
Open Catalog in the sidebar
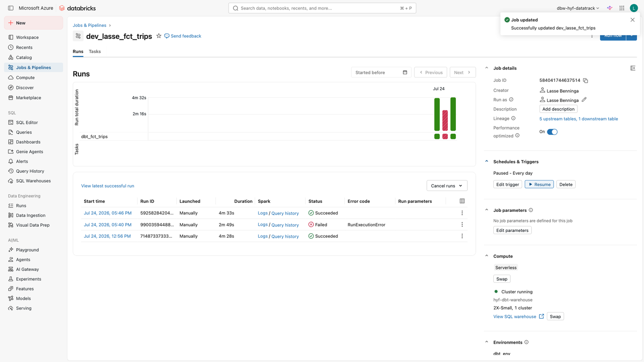(34, 58)
